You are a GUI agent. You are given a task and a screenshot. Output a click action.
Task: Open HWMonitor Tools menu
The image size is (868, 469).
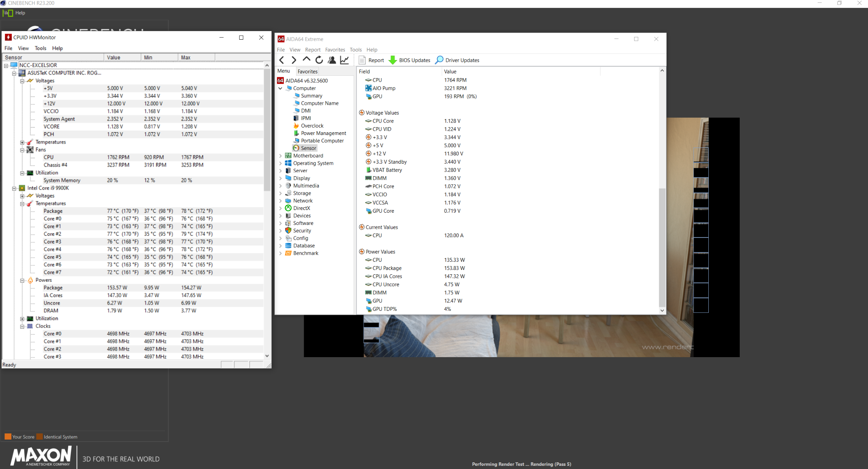coord(40,48)
